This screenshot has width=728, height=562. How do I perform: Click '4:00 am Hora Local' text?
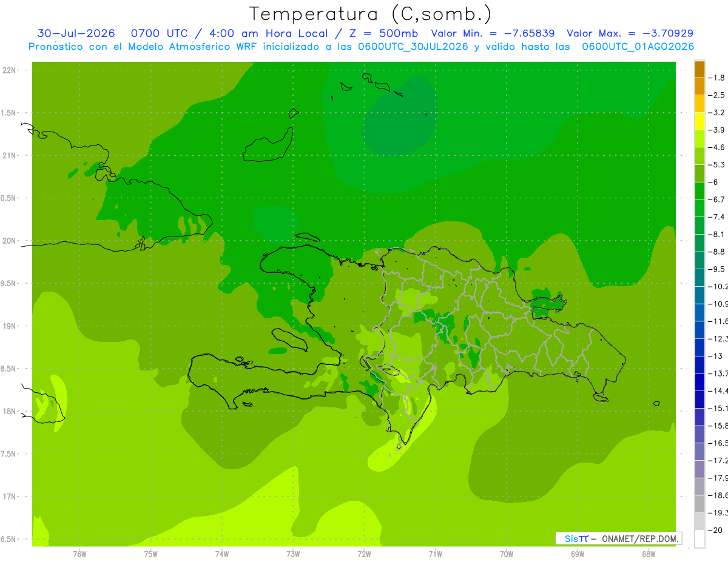click(x=269, y=33)
